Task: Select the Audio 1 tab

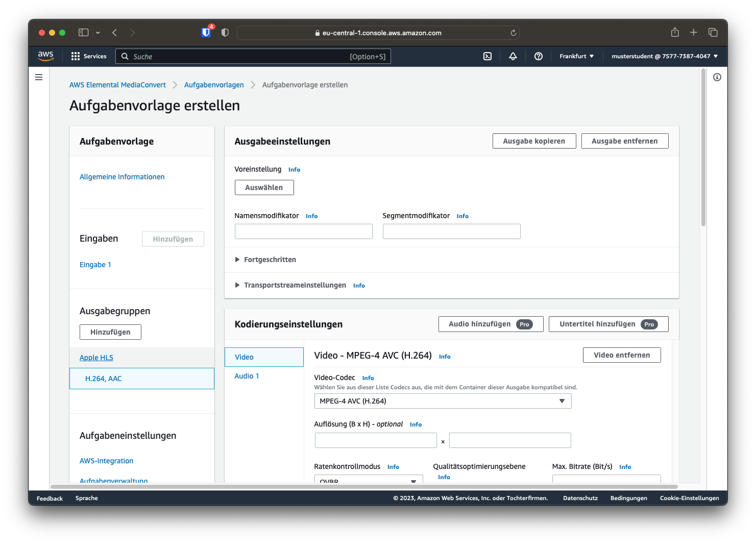Action: pos(247,376)
